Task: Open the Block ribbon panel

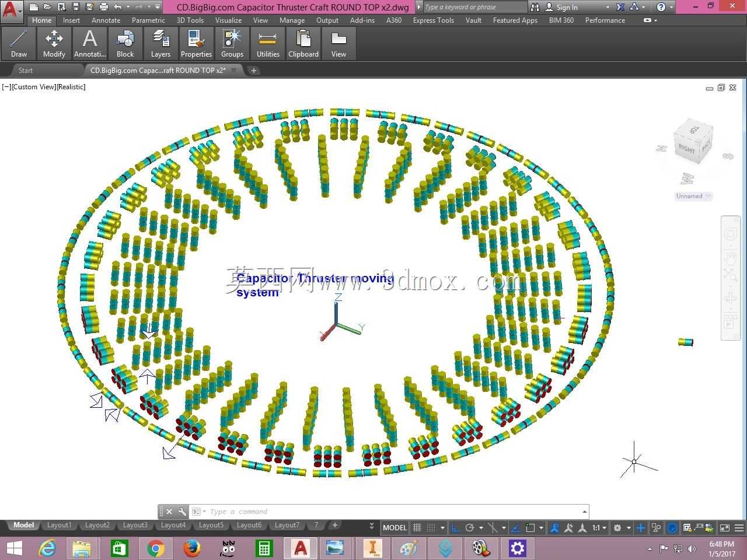Action: click(125, 44)
